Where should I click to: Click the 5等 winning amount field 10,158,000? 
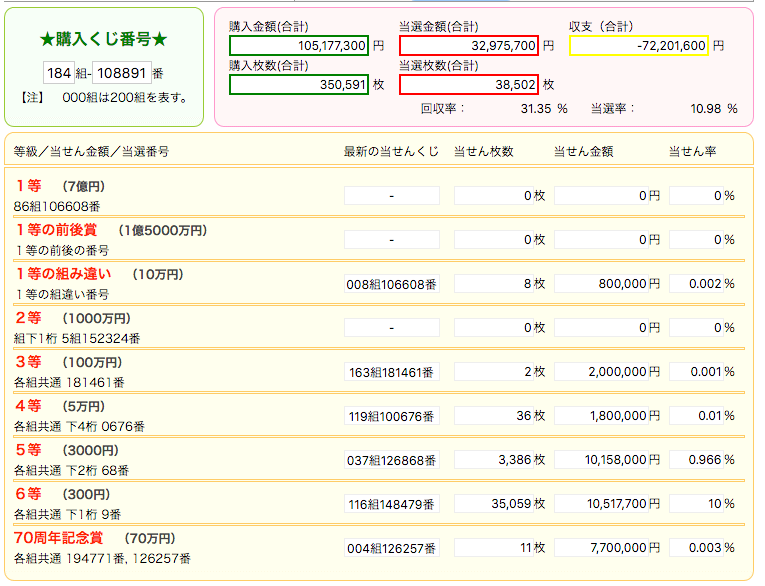pyautogui.click(x=607, y=460)
